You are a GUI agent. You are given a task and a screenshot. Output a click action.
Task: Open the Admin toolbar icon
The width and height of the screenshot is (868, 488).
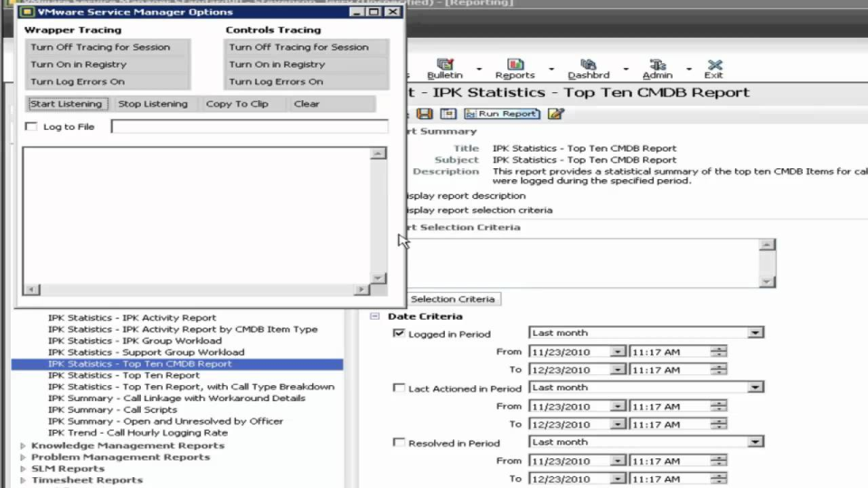tap(657, 69)
